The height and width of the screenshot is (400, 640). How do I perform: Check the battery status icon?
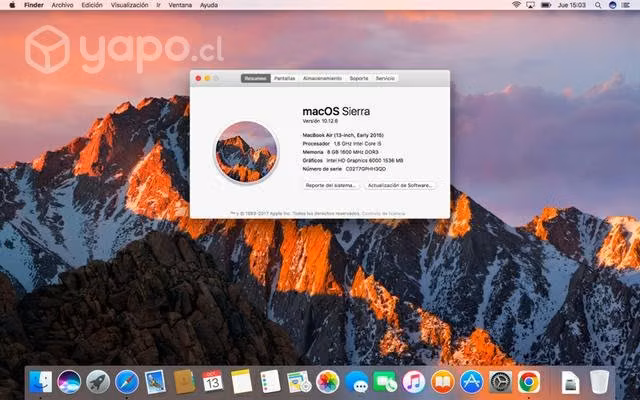pos(546,5)
